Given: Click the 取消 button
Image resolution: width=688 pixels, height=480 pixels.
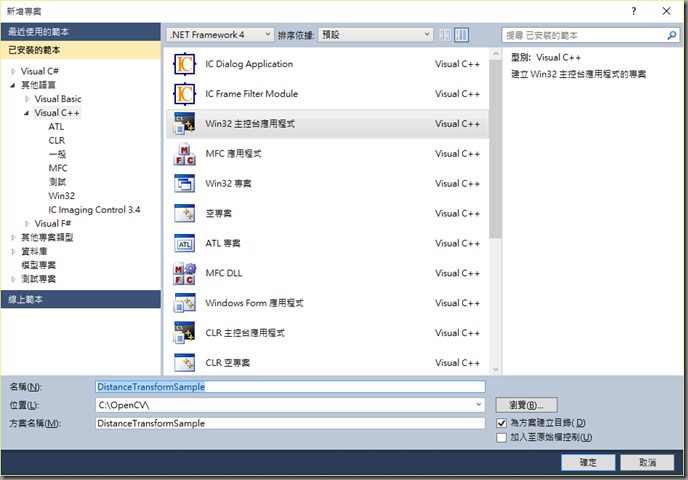Looking at the screenshot, I should [x=647, y=462].
